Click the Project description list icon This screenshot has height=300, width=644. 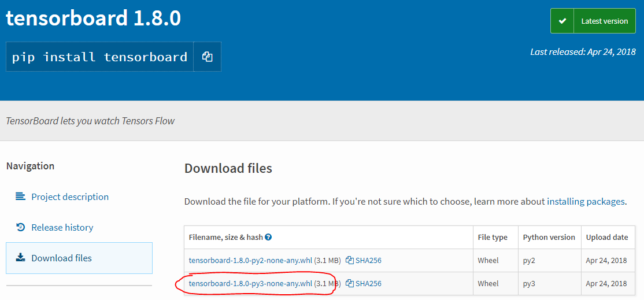click(x=21, y=197)
